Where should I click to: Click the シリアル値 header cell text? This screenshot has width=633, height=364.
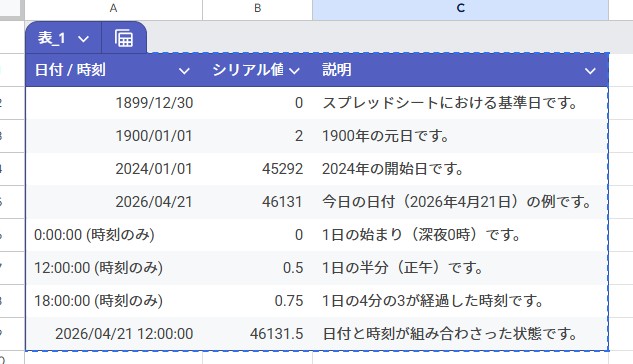tap(248, 70)
